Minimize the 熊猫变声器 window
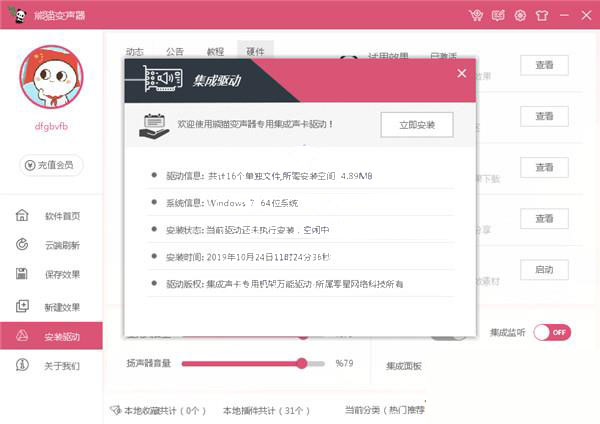The height and width of the screenshot is (424, 600). 564,15
